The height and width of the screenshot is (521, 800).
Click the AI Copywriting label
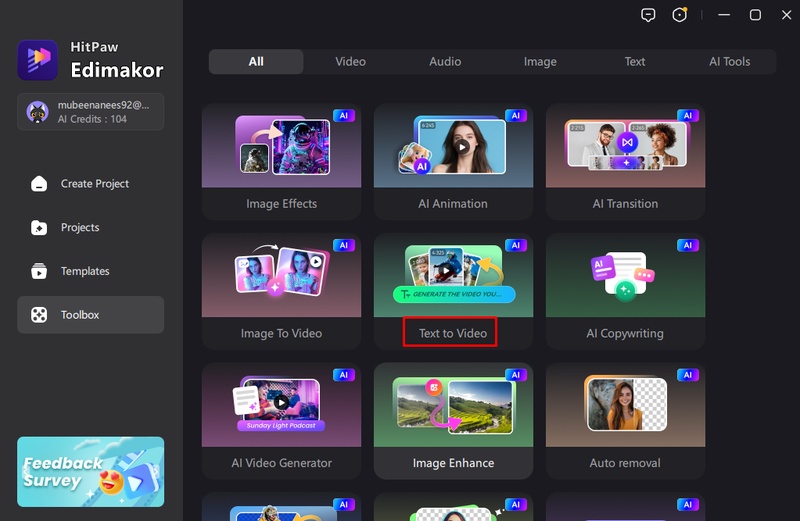(625, 333)
